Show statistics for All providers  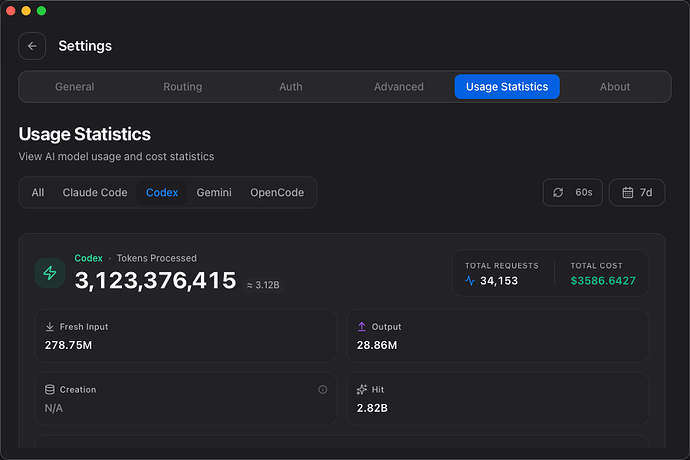click(x=38, y=192)
